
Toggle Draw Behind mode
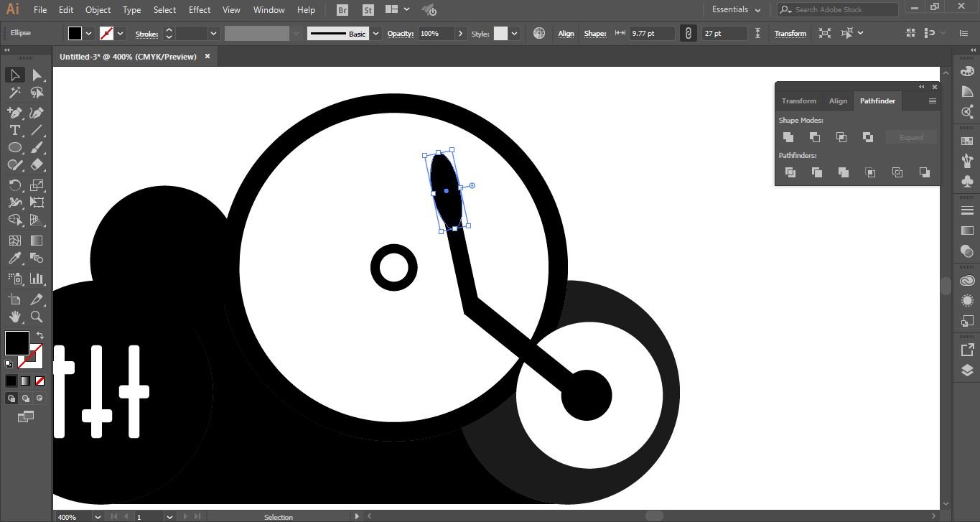[26, 398]
